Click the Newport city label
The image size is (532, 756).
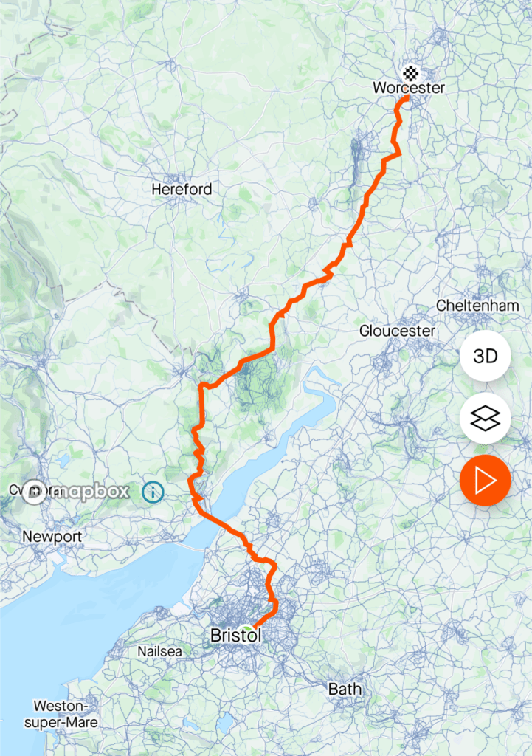(52, 536)
